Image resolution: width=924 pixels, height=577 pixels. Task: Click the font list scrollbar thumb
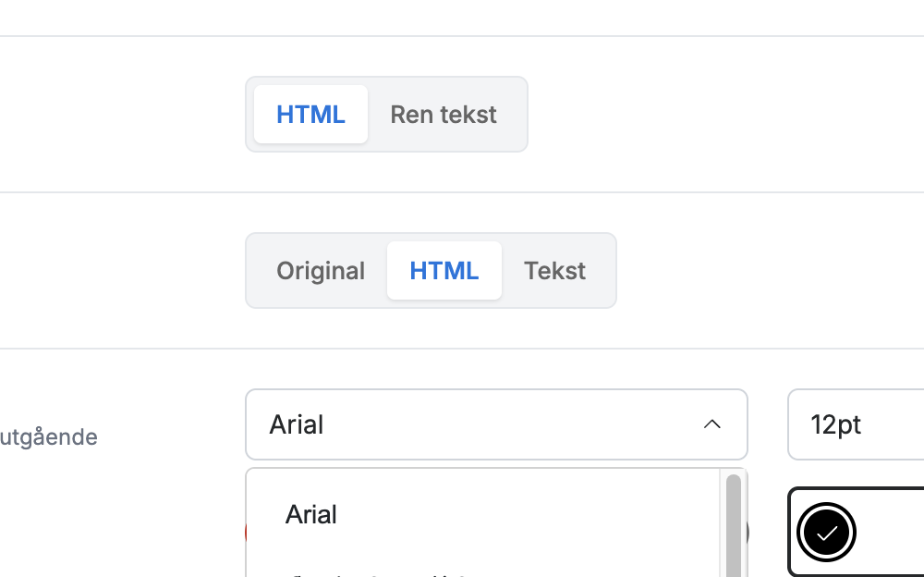tap(733, 525)
